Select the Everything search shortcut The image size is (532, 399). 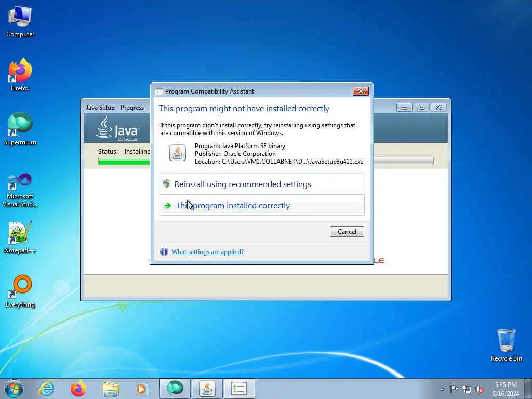click(x=20, y=291)
